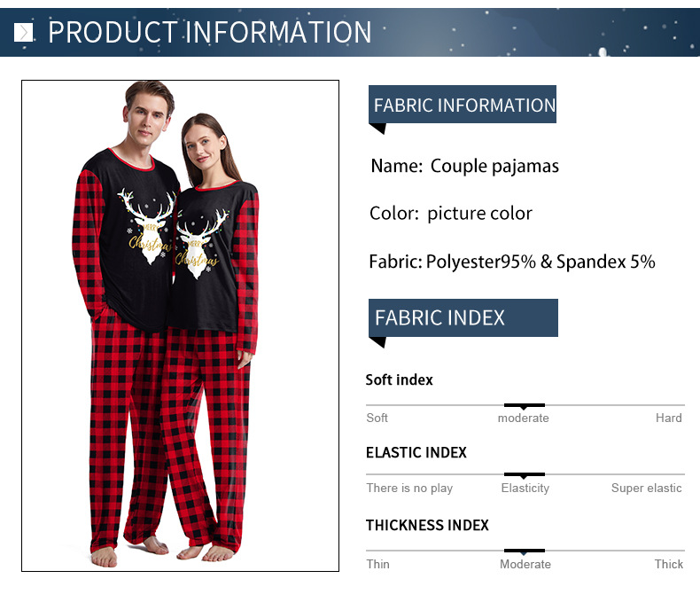The height and width of the screenshot is (610, 700).
Task: Click the Elastic index slider marker
Action: click(524, 475)
